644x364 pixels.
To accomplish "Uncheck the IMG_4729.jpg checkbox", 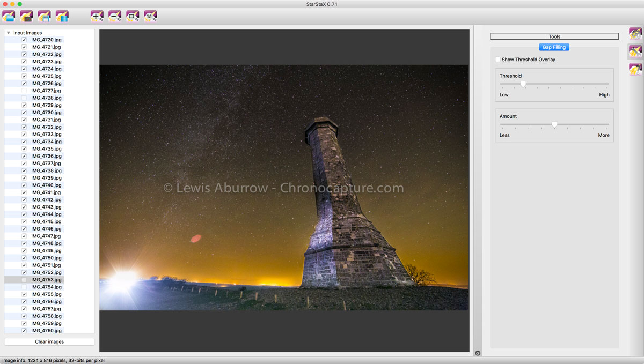I will pos(24,105).
